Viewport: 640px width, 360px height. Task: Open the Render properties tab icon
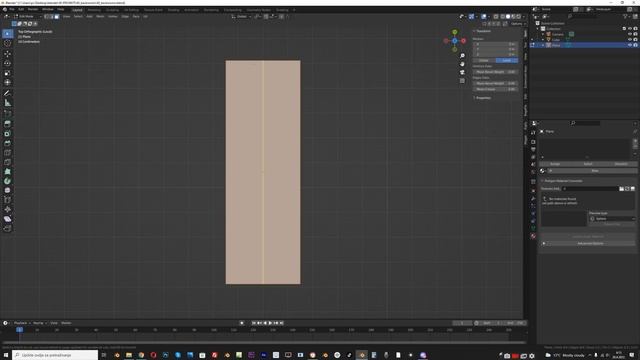pyautogui.click(x=533, y=142)
